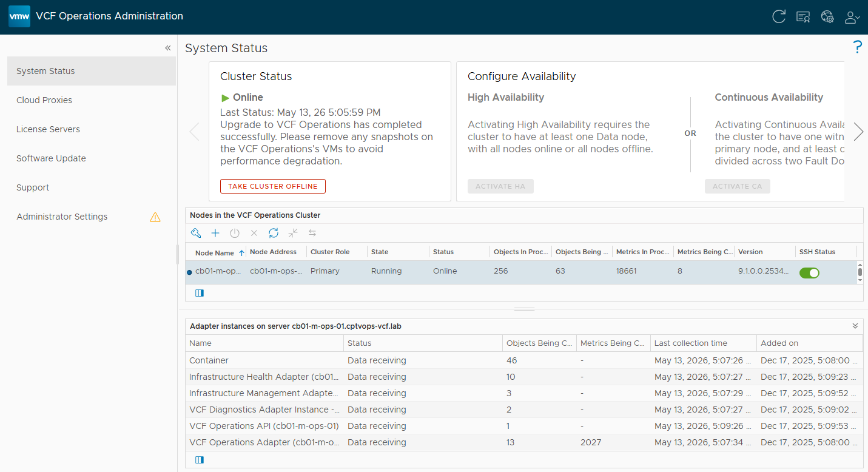Click the nodes table vertical scrollbar

click(x=860, y=272)
